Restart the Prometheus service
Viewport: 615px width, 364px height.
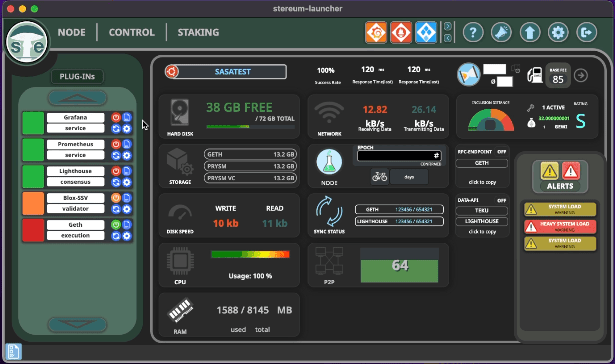[x=116, y=155]
